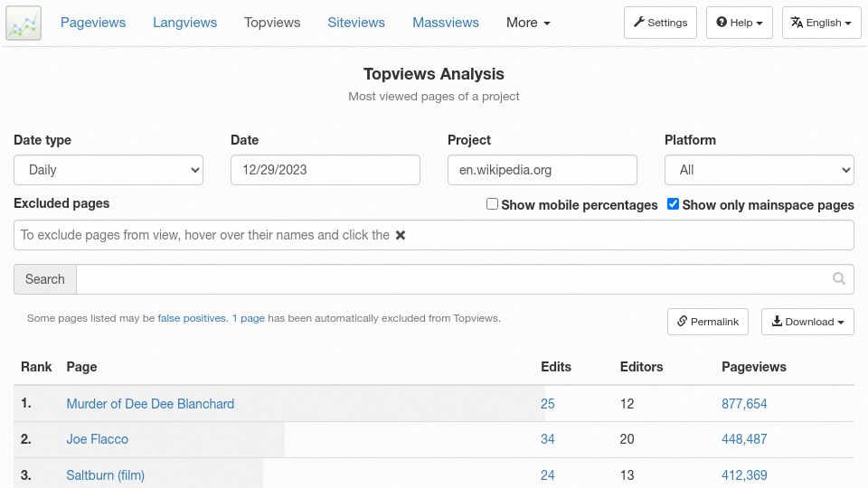868x488 pixels.
Task: Click the Pageviews chart logo icon
Action: coord(24,23)
